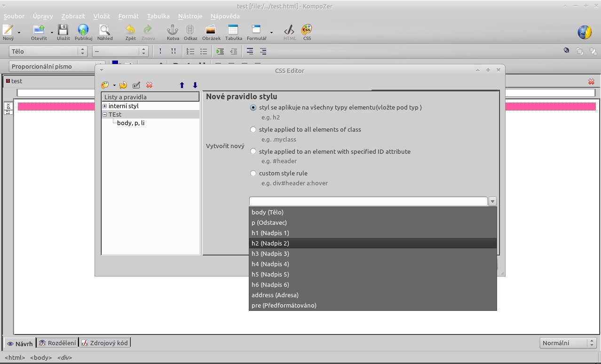The height and width of the screenshot is (364, 601).
Task: Select the 'body, p, li' rule
Action: coord(130,123)
